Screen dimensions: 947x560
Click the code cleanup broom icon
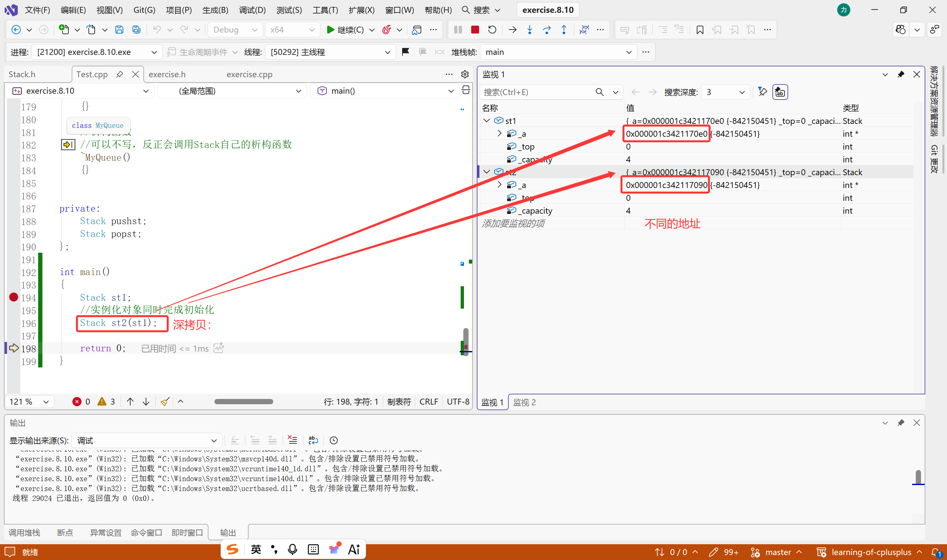point(164,402)
